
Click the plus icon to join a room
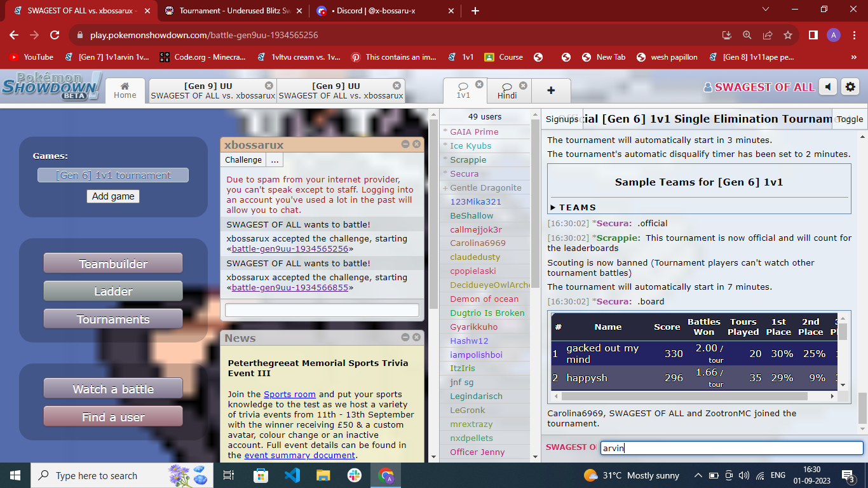[x=550, y=91]
